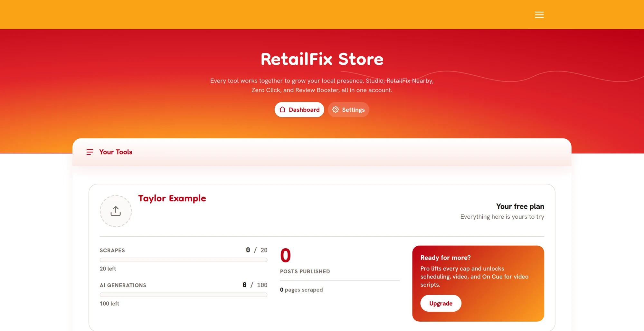Open the Dashboard tab
Viewport: 644px width, 331px height.
[299, 110]
